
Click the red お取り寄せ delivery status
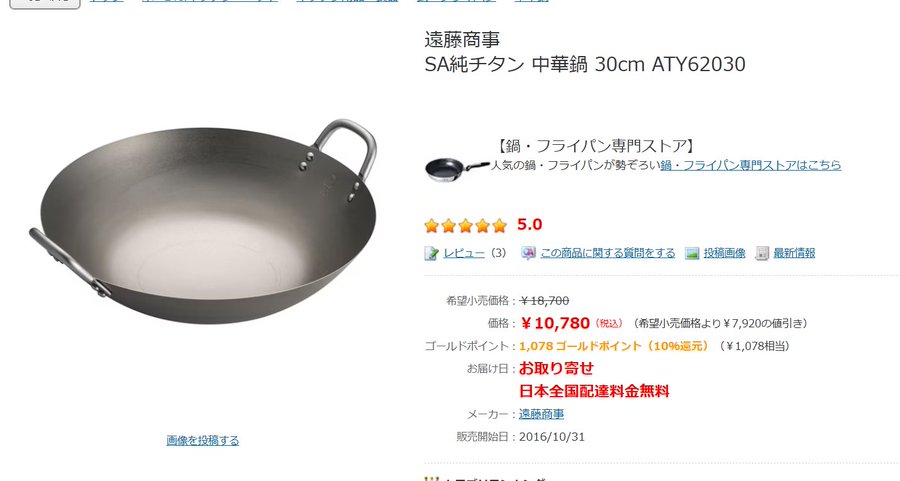pos(556,368)
